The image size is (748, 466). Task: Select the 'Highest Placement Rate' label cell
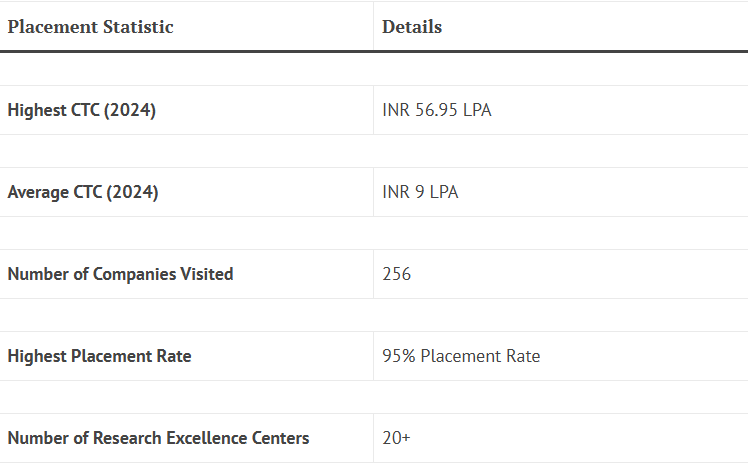pos(99,356)
